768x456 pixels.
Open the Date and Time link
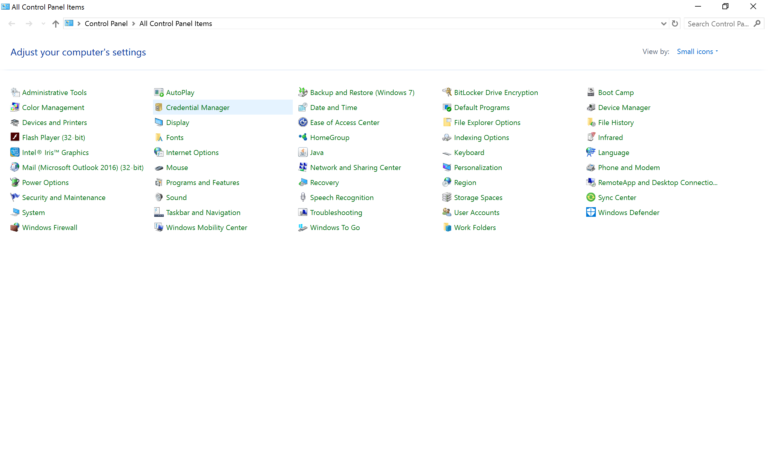point(334,107)
